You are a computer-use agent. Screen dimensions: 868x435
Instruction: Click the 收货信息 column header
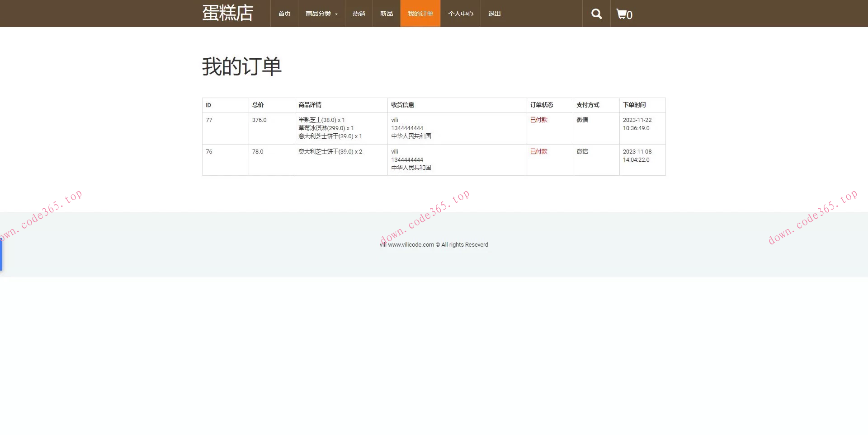click(x=403, y=105)
